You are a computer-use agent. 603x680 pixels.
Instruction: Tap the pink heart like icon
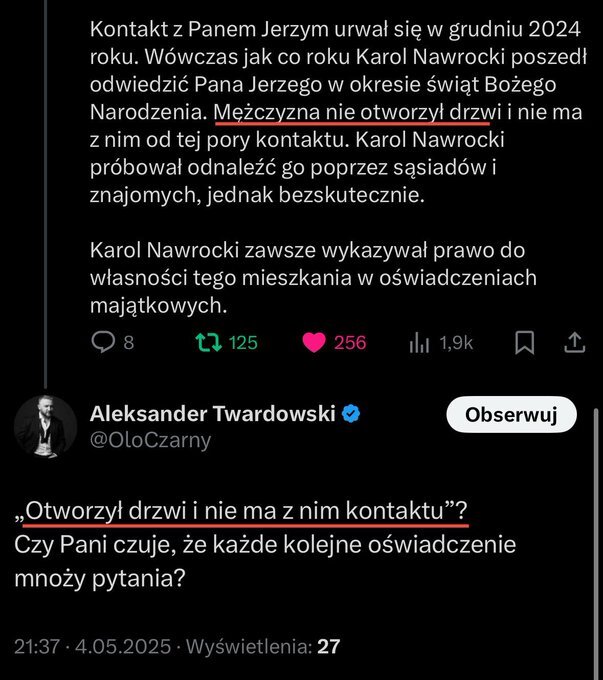point(314,342)
